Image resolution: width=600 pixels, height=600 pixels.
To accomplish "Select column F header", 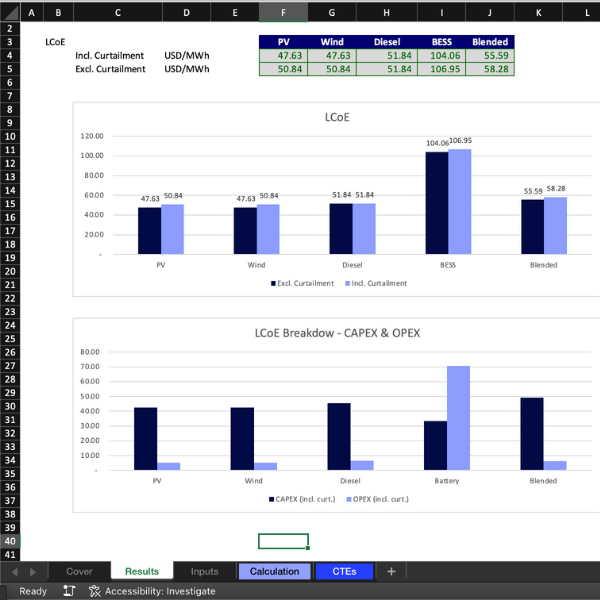I will pyautogui.click(x=284, y=13).
